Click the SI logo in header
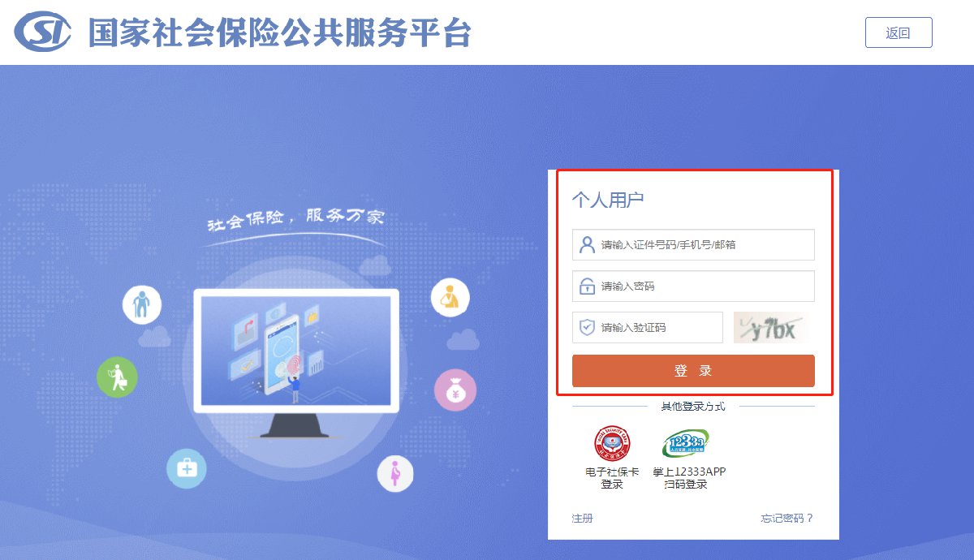This screenshot has width=974, height=560. (44, 32)
